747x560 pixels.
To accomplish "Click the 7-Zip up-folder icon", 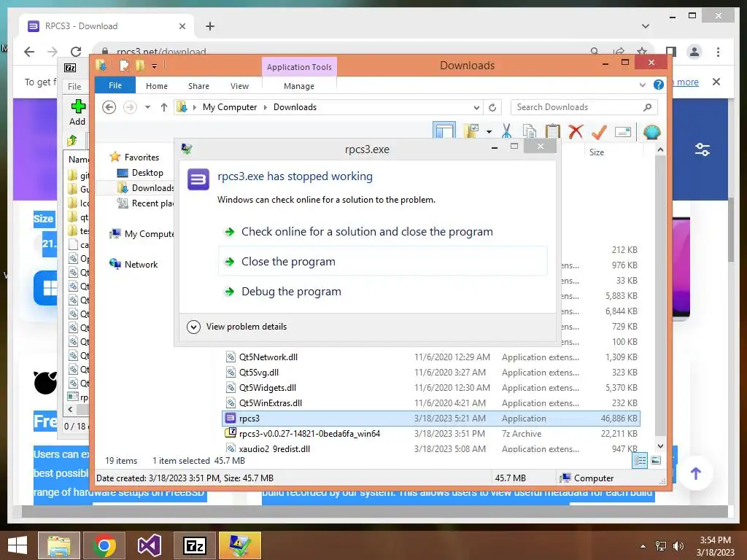I will pyautogui.click(x=72, y=140).
